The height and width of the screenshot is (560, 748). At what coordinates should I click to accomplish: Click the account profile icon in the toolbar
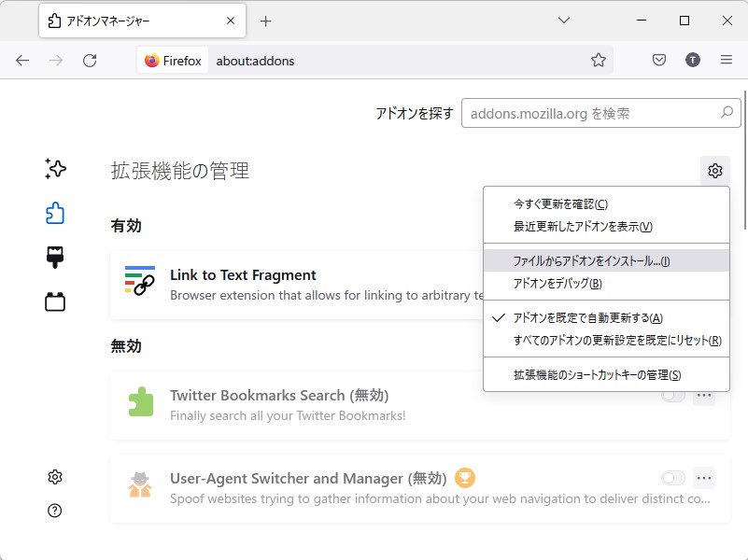pos(692,59)
